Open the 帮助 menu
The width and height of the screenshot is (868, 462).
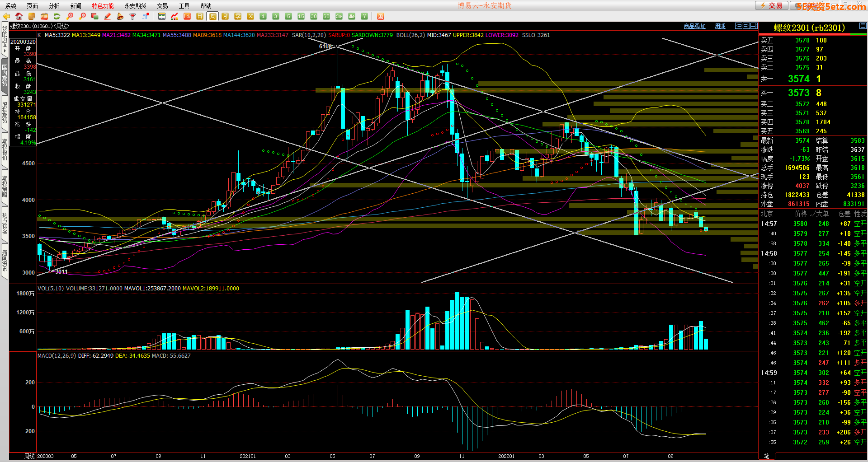pyautogui.click(x=206, y=6)
